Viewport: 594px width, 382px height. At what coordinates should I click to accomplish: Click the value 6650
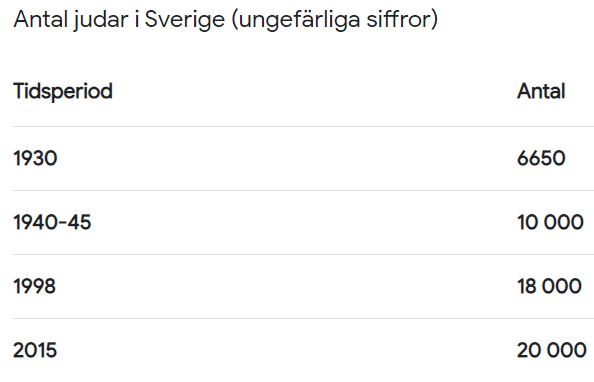coord(541,158)
